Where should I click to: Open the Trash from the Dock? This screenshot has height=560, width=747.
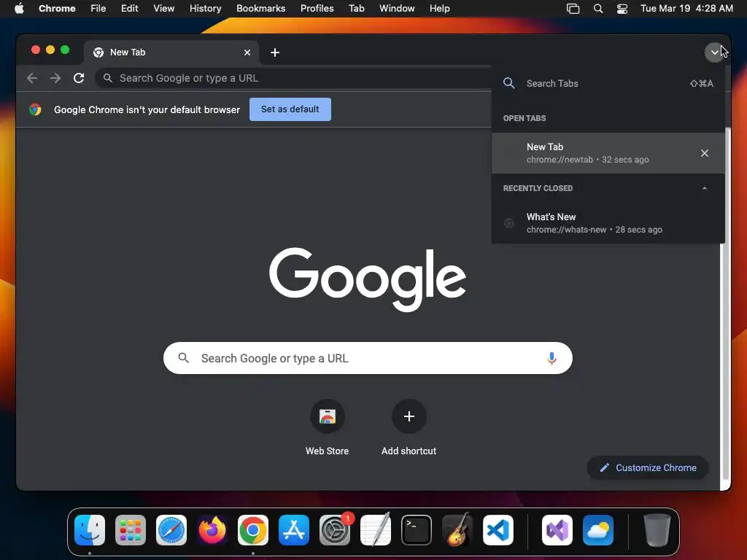click(657, 530)
